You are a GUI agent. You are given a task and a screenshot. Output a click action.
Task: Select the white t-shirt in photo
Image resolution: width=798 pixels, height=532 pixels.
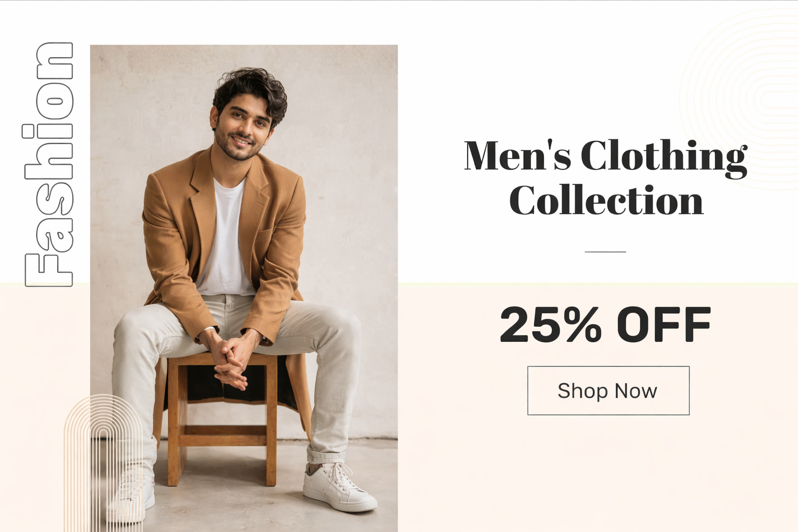[x=223, y=239]
